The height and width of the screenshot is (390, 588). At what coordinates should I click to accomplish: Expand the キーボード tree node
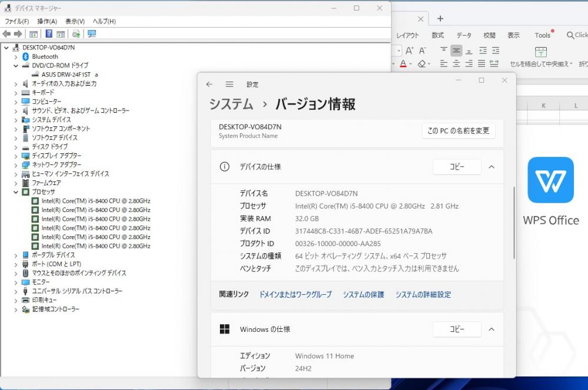tap(16, 93)
